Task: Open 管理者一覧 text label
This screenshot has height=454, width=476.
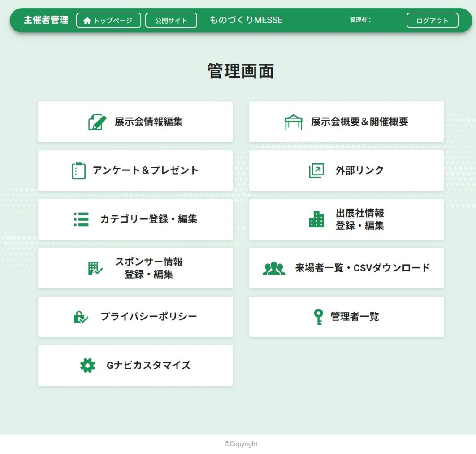Action: [x=355, y=316]
